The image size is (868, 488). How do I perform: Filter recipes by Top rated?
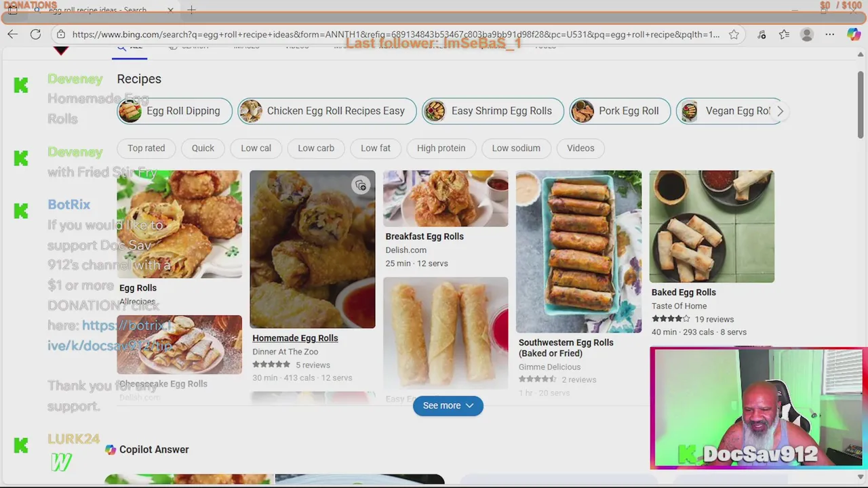click(x=146, y=148)
